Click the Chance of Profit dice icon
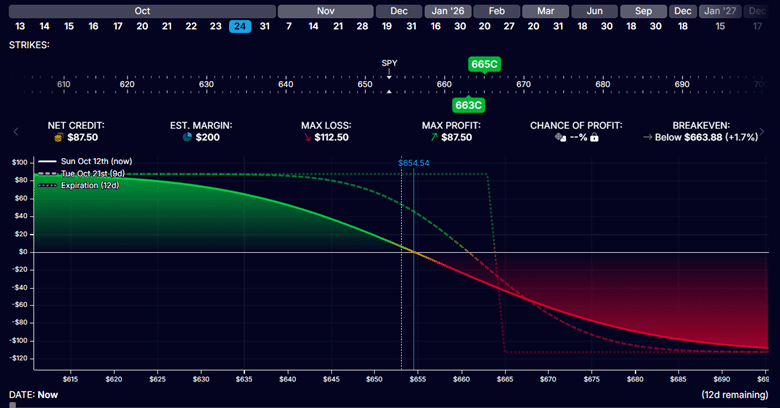This screenshot has height=408, width=780. 559,138
